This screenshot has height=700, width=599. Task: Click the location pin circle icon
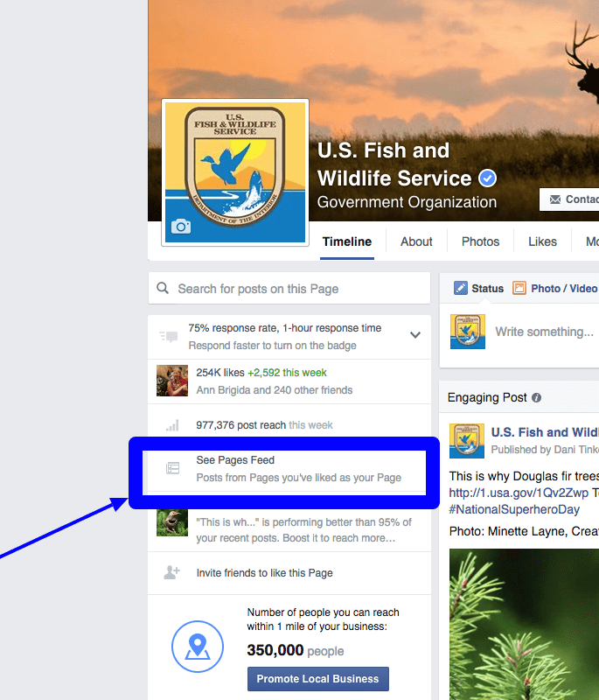pyautogui.click(x=198, y=647)
